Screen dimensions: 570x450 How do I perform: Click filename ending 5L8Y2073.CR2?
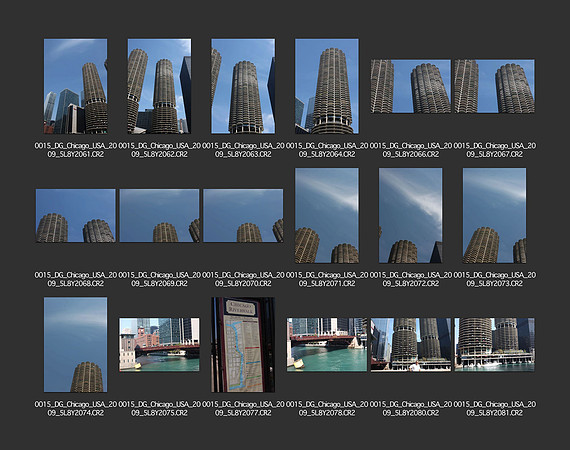tap(494, 279)
